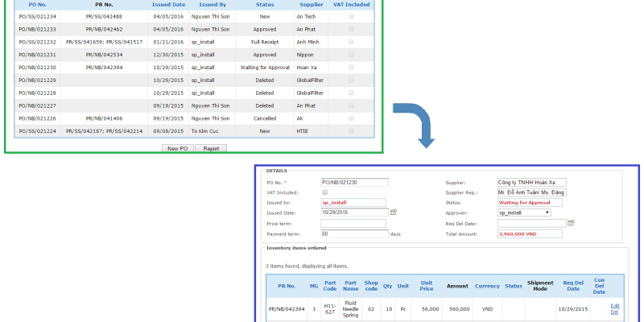Select the PO/NB/021230 cell in the list
Screen dimensions: 644x322
pos(37,68)
